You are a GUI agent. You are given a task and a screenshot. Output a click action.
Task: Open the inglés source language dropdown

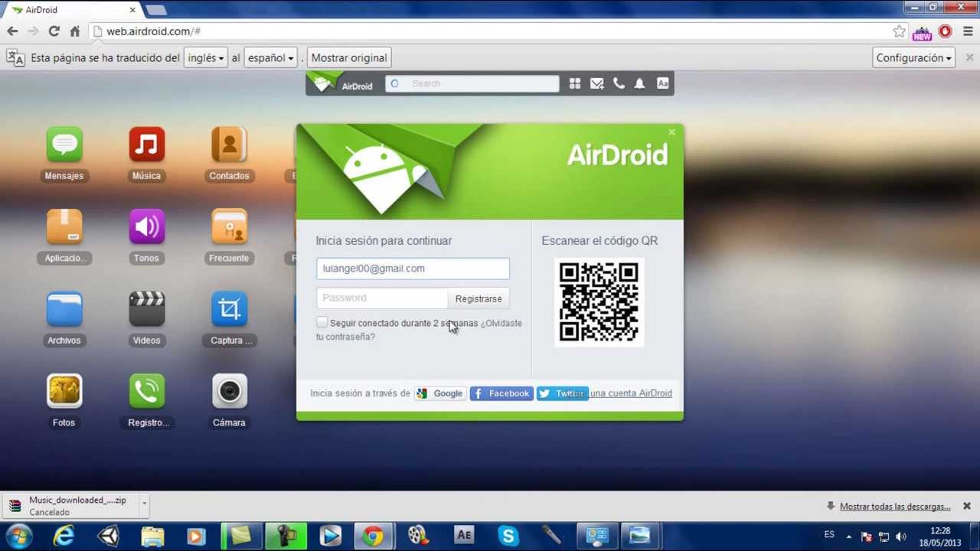tap(206, 57)
